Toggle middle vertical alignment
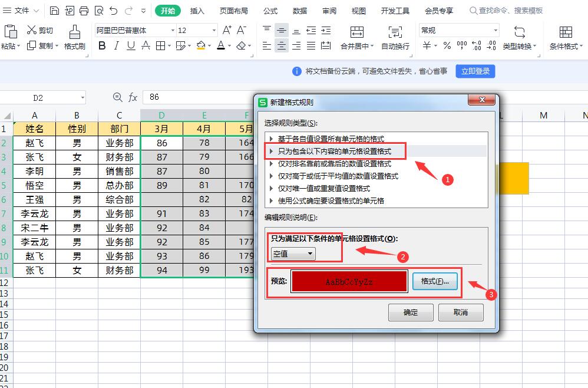588x388 pixels. coord(282,31)
